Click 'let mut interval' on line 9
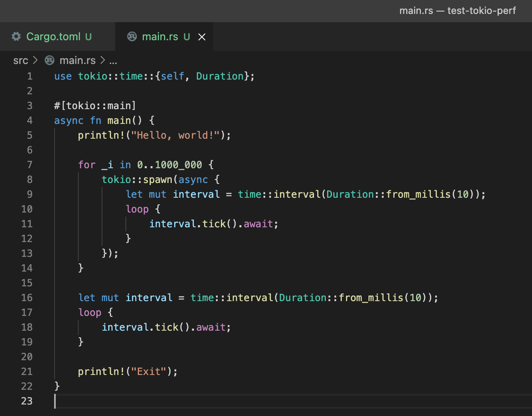The image size is (532, 416). (173, 194)
